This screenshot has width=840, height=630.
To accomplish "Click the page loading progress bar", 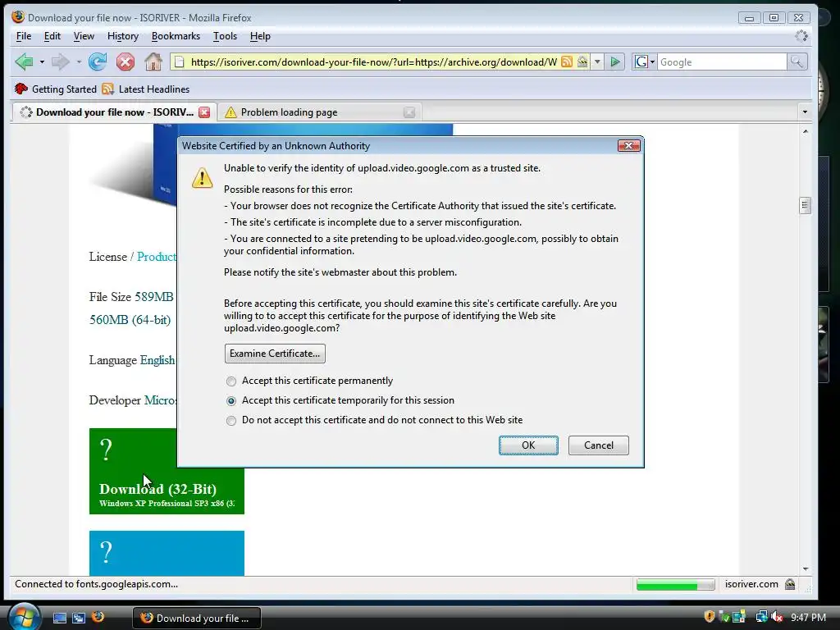I will pos(675,584).
